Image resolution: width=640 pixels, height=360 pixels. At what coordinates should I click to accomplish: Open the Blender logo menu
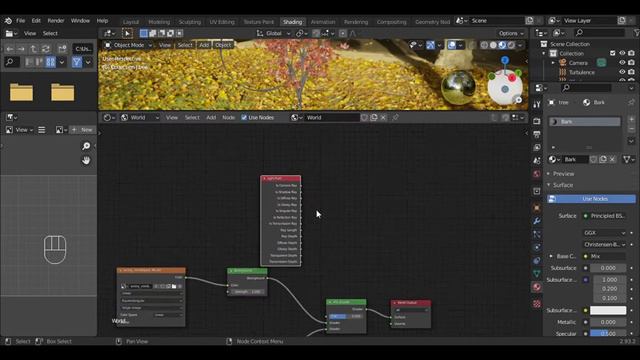tap(8, 20)
